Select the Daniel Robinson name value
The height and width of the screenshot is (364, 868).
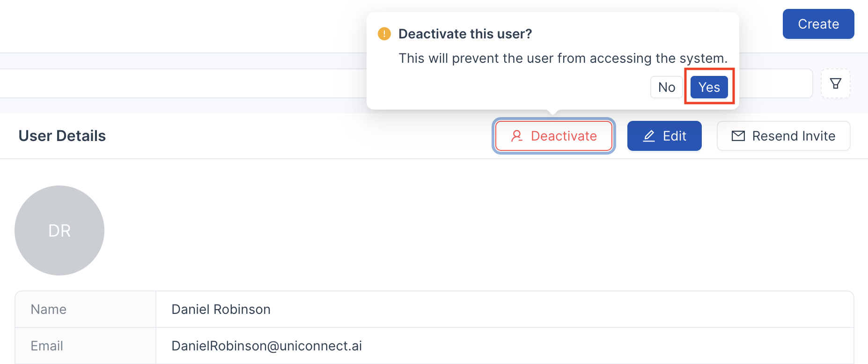[x=221, y=309]
